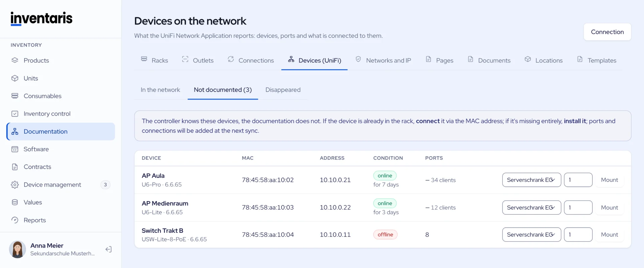
Task: Click the Connection button
Action: click(x=607, y=32)
